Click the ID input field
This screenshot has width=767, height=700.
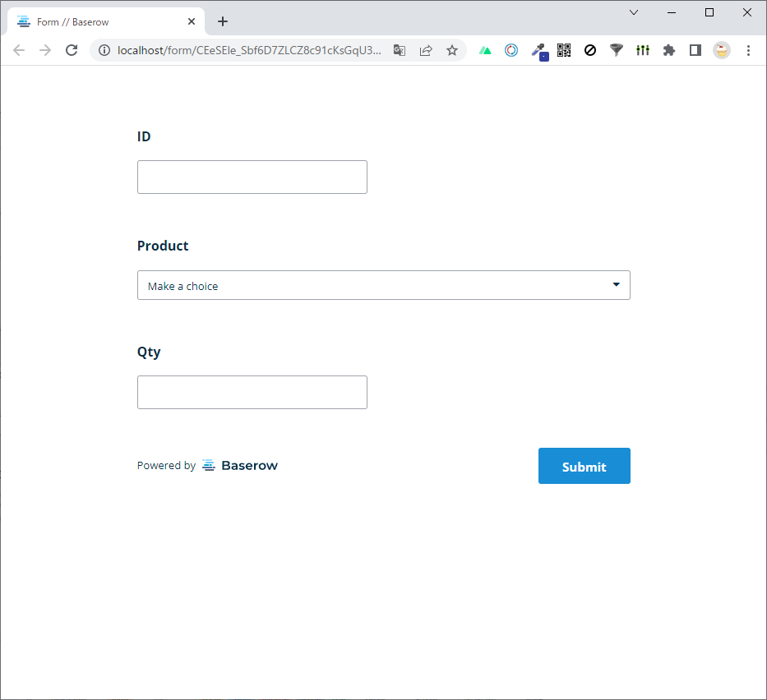click(252, 177)
